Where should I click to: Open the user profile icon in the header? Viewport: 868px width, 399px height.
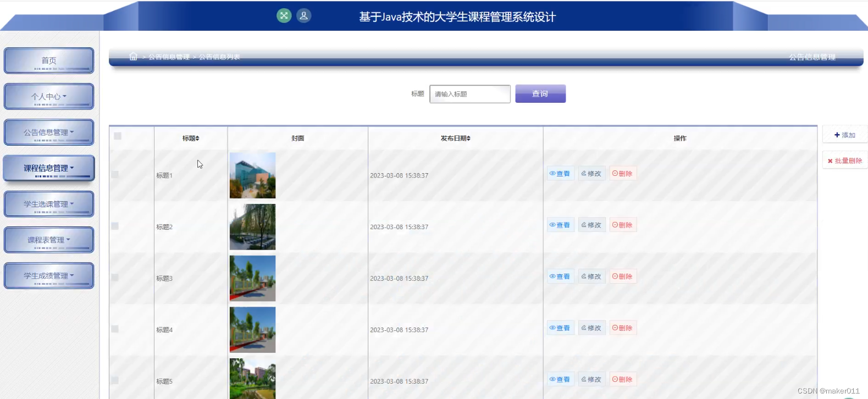[304, 15]
